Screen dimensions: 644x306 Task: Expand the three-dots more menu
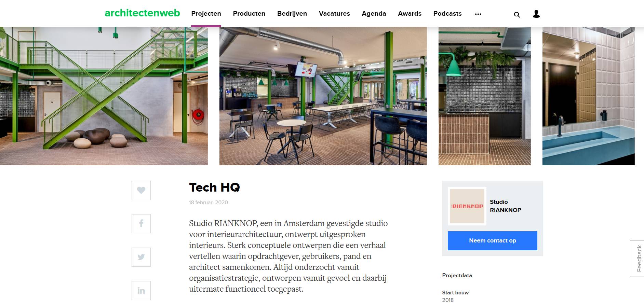click(x=478, y=14)
